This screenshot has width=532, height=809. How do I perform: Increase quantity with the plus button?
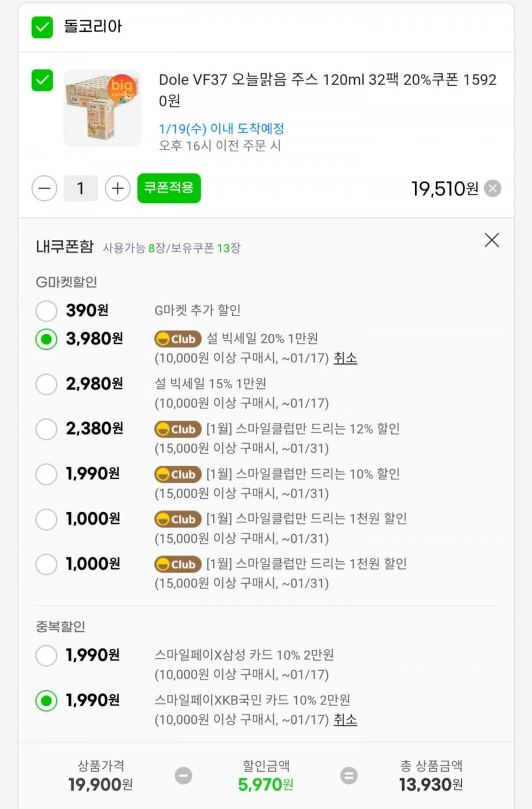point(118,189)
